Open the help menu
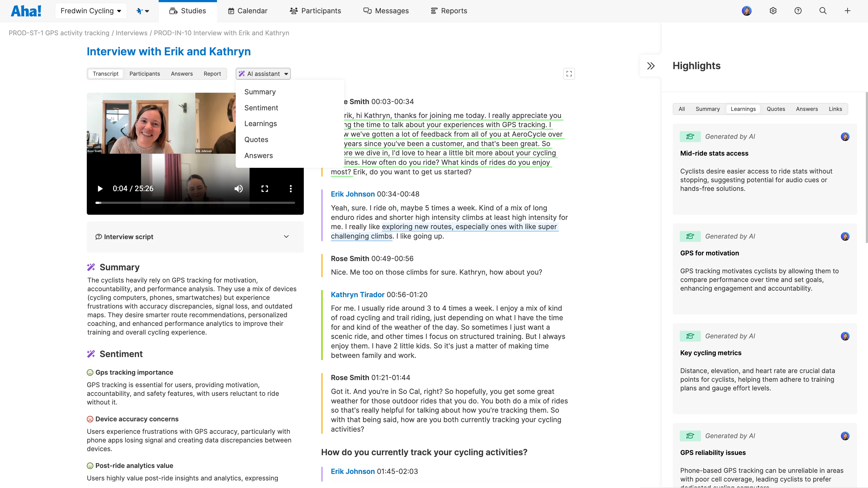Image resolution: width=868 pixels, height=488 pixels. point(798,11)
